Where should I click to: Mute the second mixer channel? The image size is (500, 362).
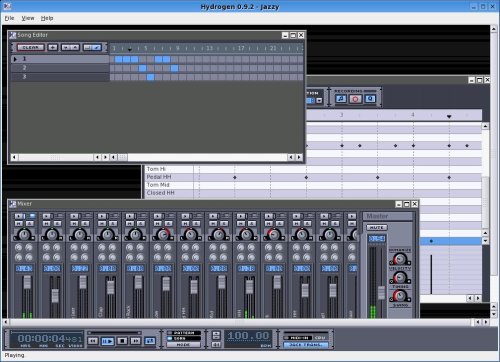(x=47, y=223)
